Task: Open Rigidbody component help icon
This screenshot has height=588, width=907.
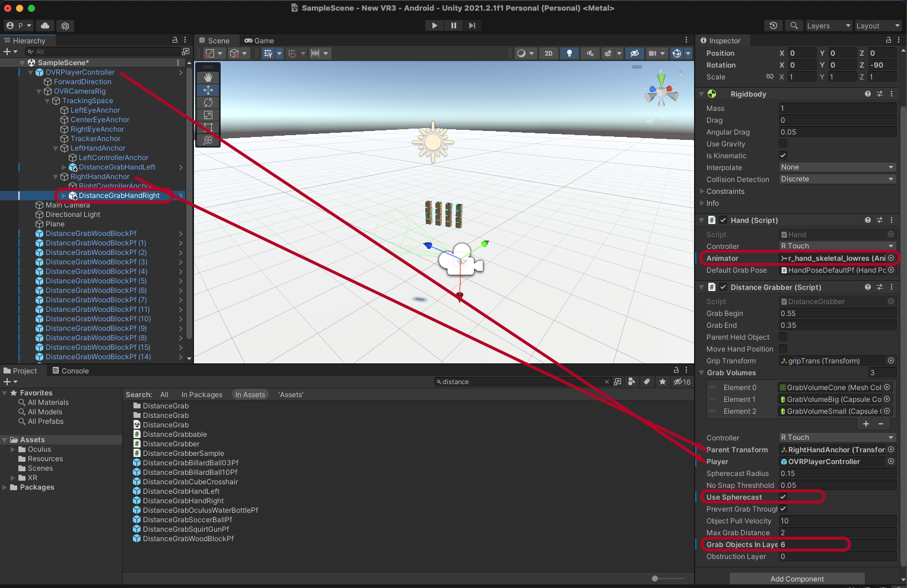Action: tap(868, 94)
